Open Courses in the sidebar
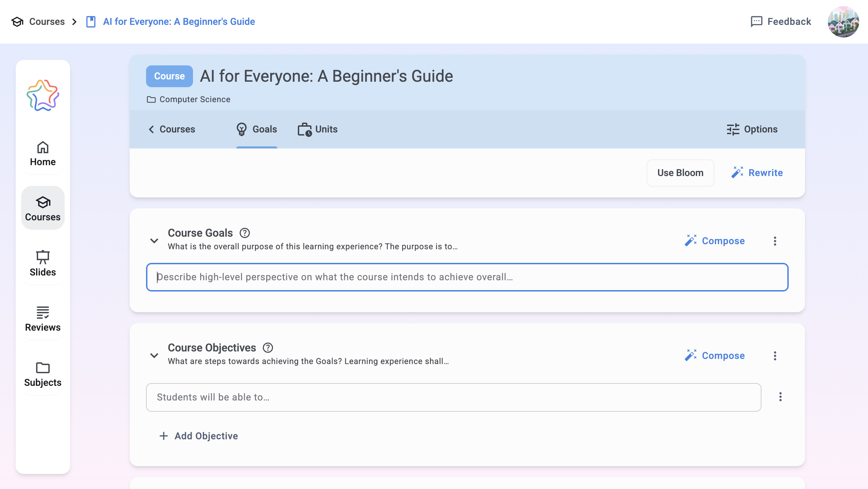This screenshot has height=489, width=868. [x=43, y=208]
